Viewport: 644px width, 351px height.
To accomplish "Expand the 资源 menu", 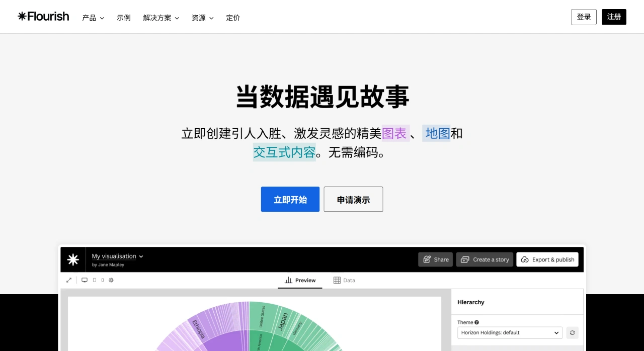I will 203,18.
